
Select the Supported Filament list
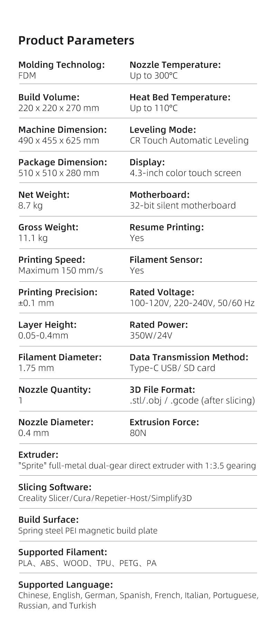pyautogui.click(x=87, y=563)
